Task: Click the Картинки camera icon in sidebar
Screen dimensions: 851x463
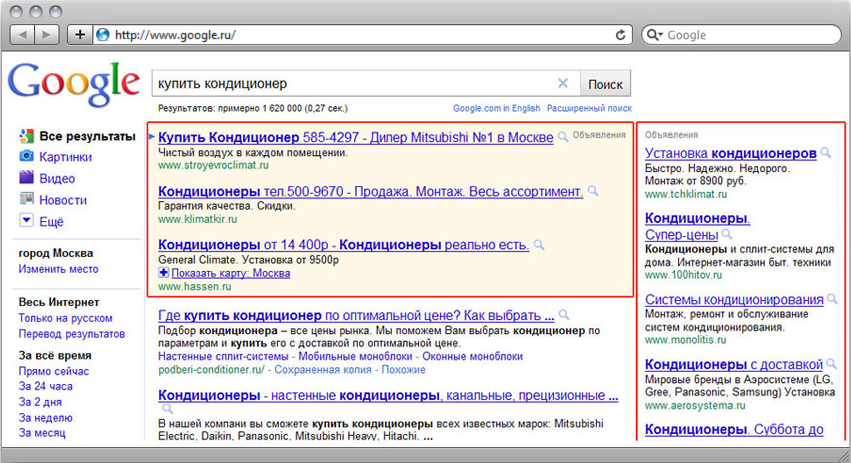Action: [27, 157]
